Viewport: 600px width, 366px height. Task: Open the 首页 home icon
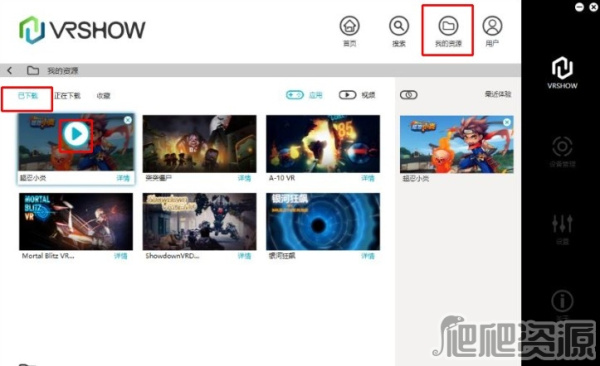tap(349, 26)
